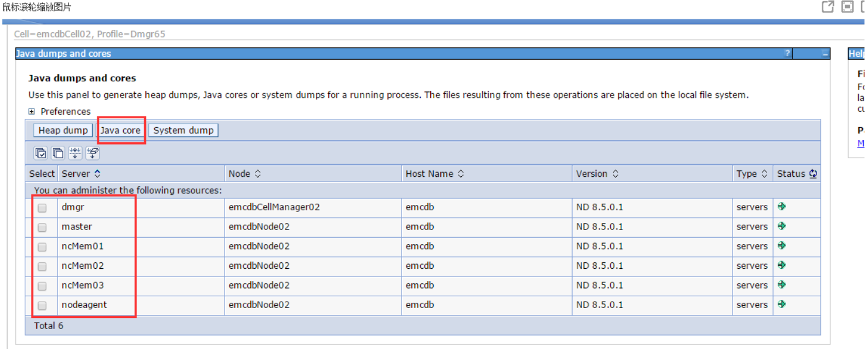Click the System dump button
The height and width of the screenshot is (349, 868).
coord(183,130)
